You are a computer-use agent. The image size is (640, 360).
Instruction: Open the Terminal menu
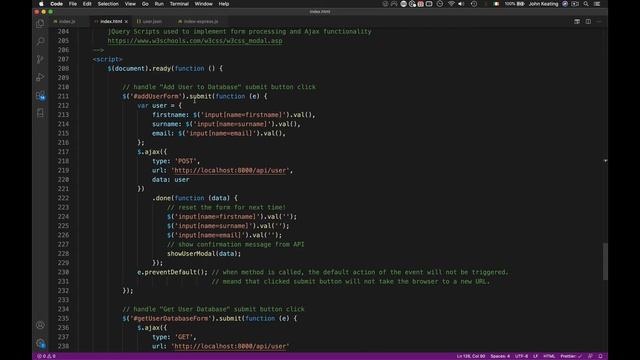(x=179, y=4)
